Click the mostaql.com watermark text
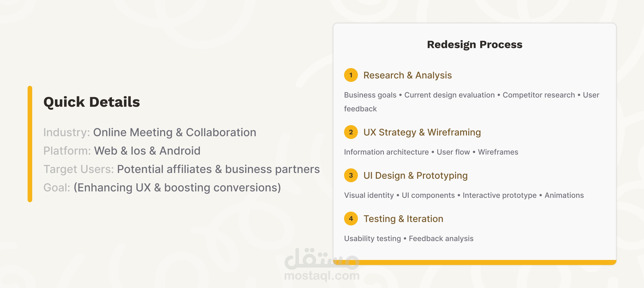 tap(322, 276)
